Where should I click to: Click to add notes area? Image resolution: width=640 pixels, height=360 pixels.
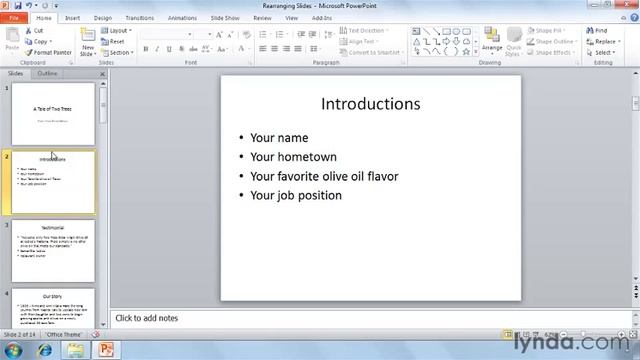pyautogui.click(x=371, y=318)
